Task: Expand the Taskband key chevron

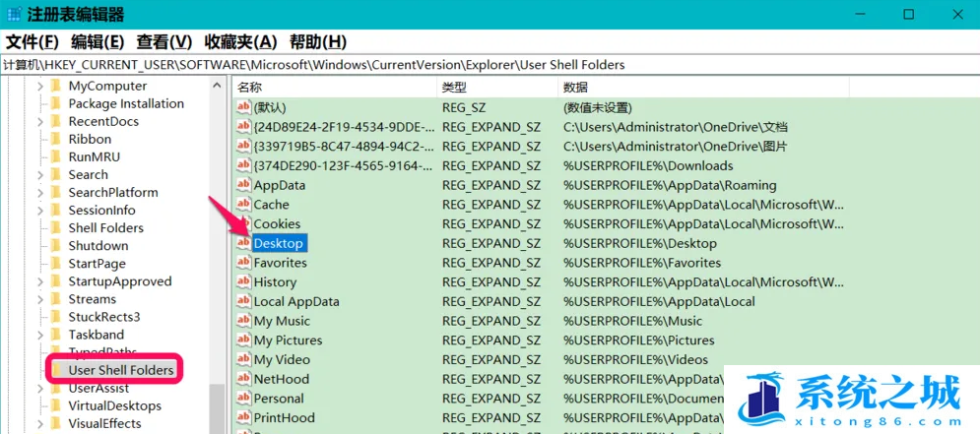Action: pyautogui.click(x=40, y=335)
